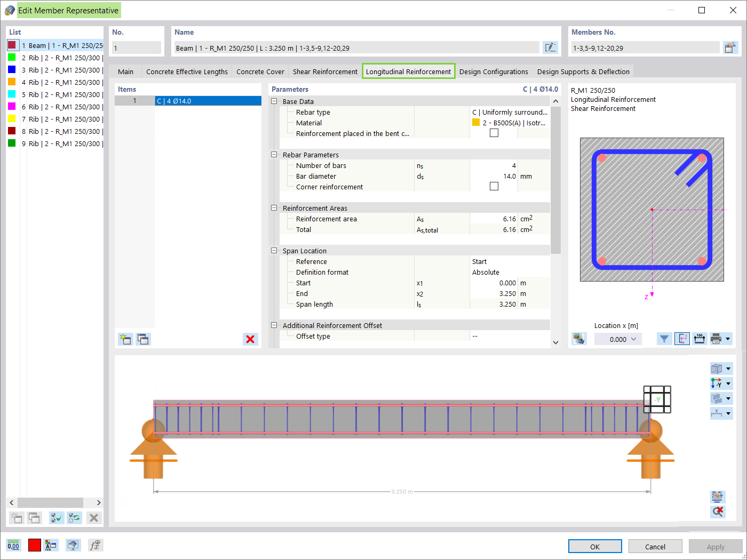This screenshot has width=747, height=560.
Task: Select list row 3 Rib R_M1 250/300
Action: tap(55, 70)
